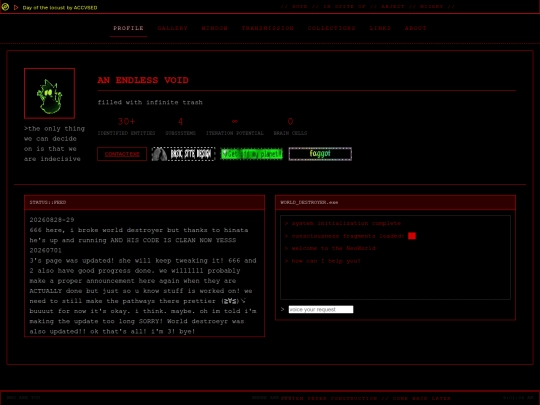540x405 pixels.
Task: Click the green planet badge button
Action: 251,154
